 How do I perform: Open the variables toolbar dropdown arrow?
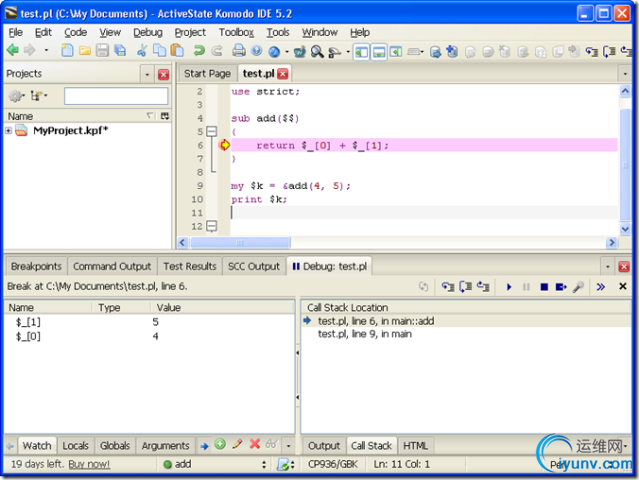pyautogui.click(x=289, y=446)
